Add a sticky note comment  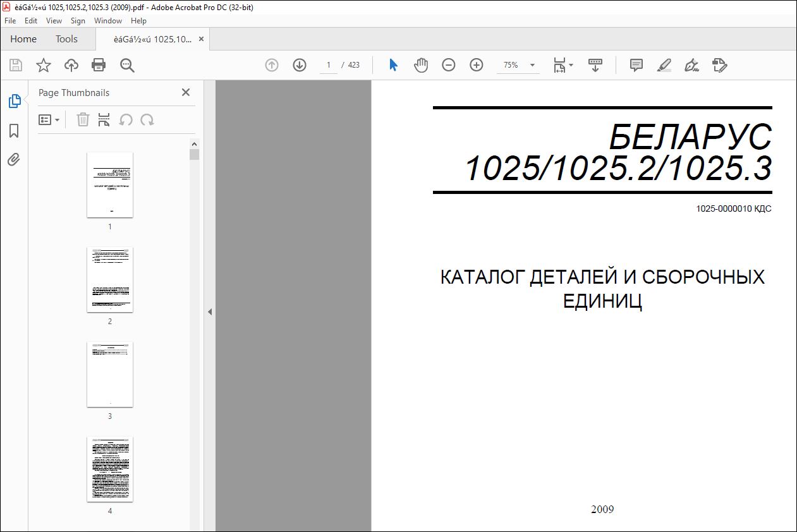coord(636,65)
